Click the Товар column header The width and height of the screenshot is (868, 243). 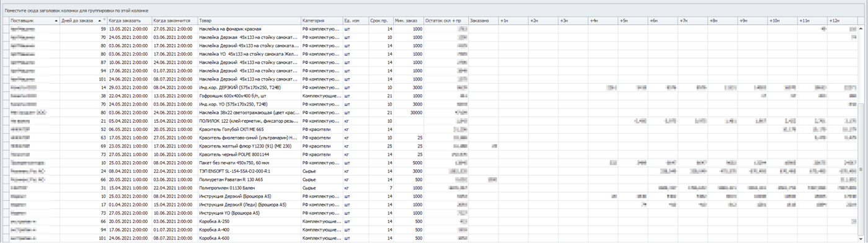pyautogui.click(x=249, y=20)
